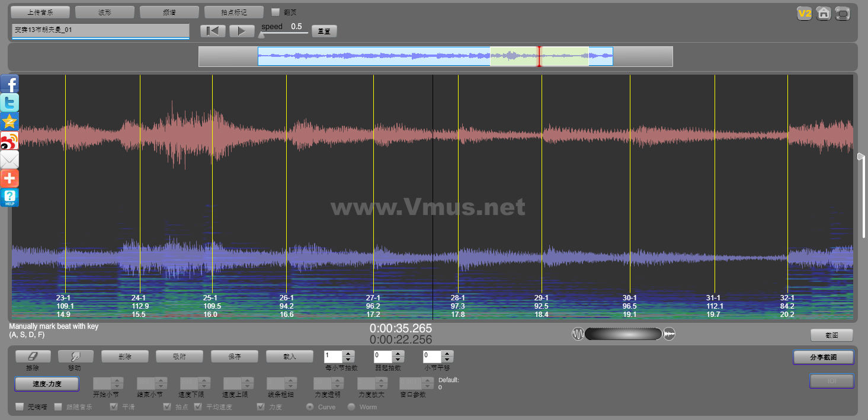Click the track name field 变奏13布朗夫曼_01
Viewport: 868px width, 420px height.
point(100,30)
